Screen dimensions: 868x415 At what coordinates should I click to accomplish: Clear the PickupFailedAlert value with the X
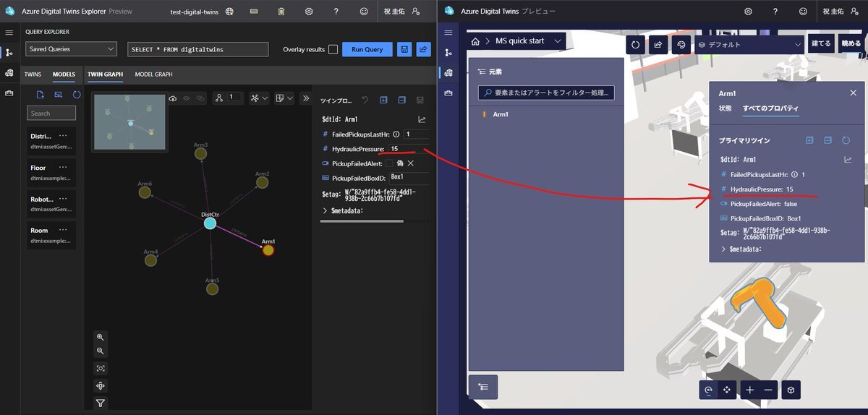coord(410,163)
